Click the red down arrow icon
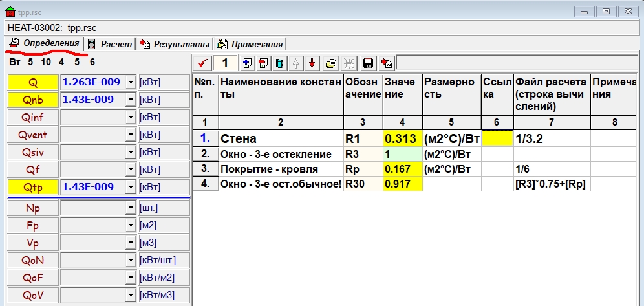Screen dimensions: 644x306 312,63
